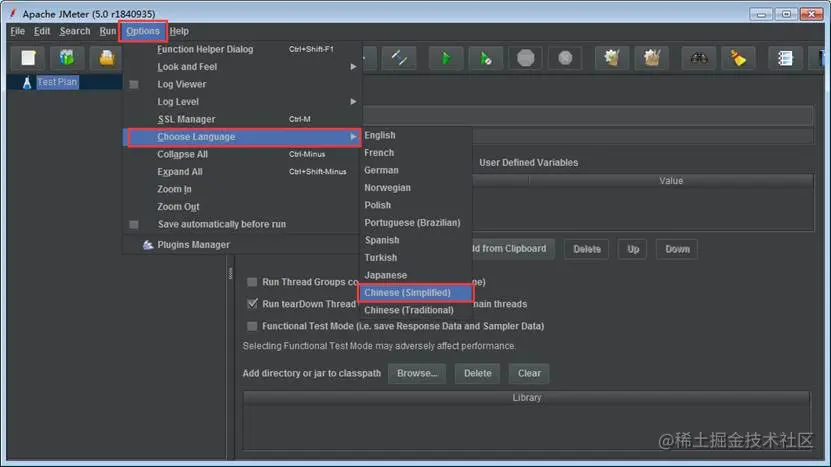The image size is (831, 467).
Task: Click the Open file toolbar icon
Action: point(107,58)
